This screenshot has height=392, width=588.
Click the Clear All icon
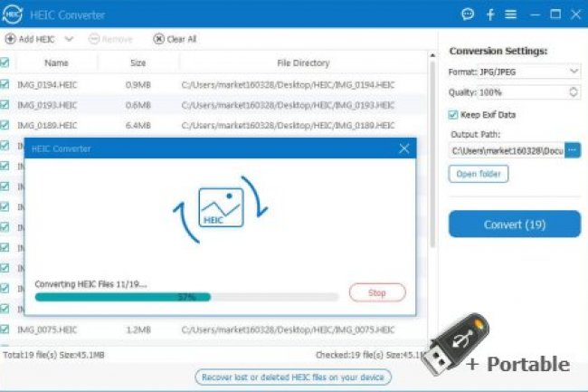click(159, 39)
